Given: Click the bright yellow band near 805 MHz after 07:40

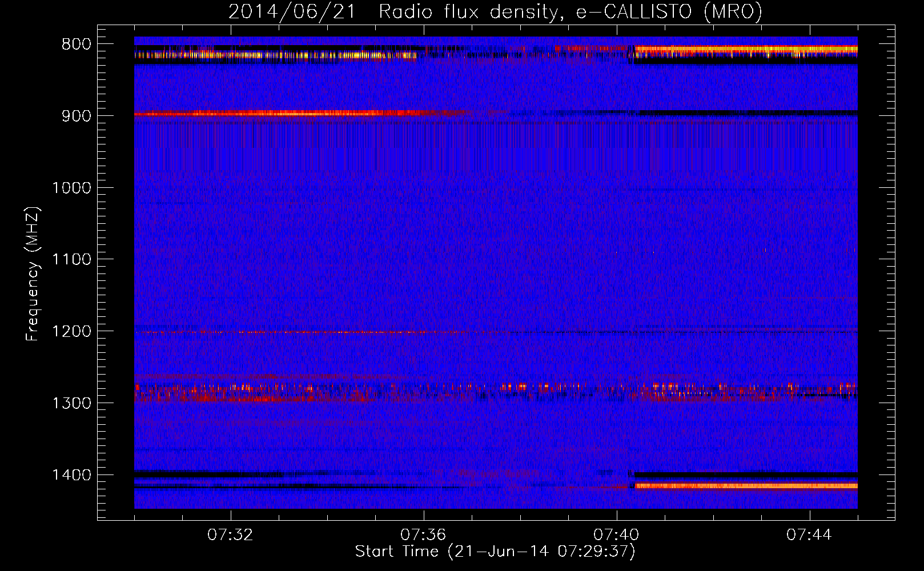Looking at the screenshot, I should point(746,50).
